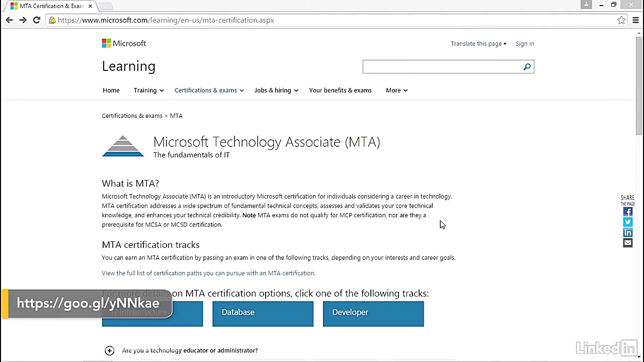Image resolution: width=644 pixels, height=362 pixels.
Task: Click the browser forward arrow
Action: (x=23, y=20)
